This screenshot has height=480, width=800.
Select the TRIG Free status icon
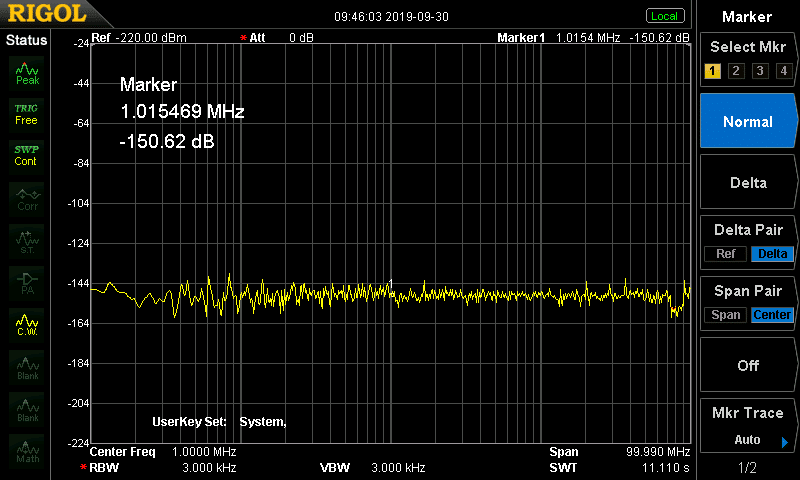27,115
